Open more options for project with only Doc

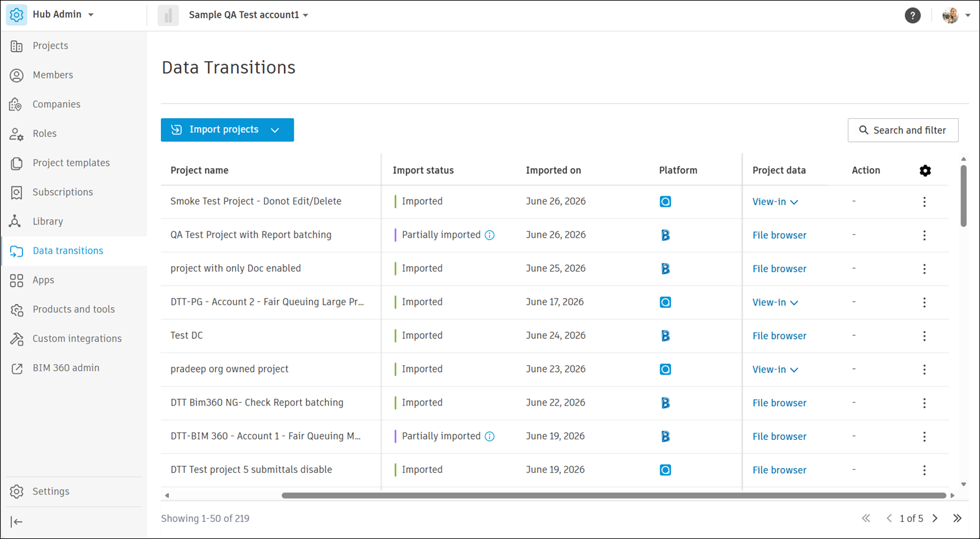[924, 269]
